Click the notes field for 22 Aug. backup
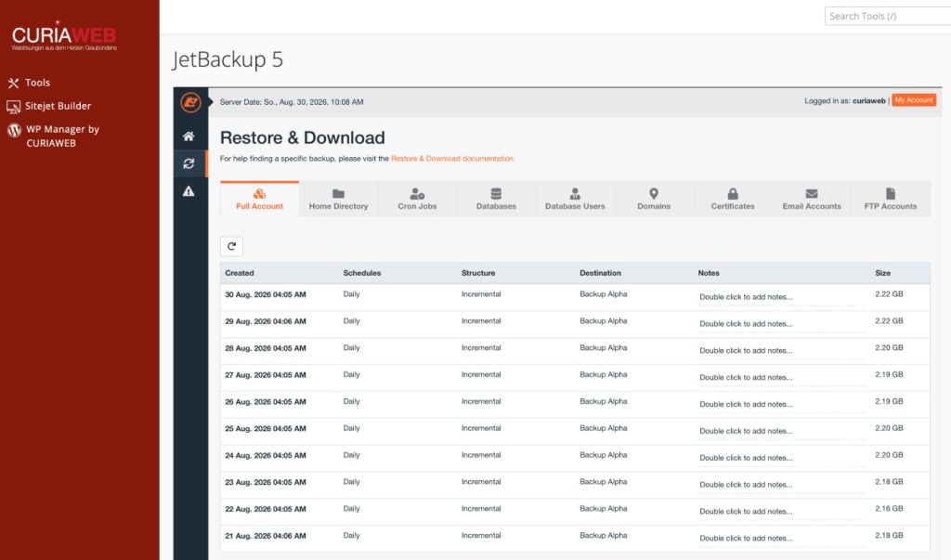This screenshot has height=560, width=951. [782, 511]
